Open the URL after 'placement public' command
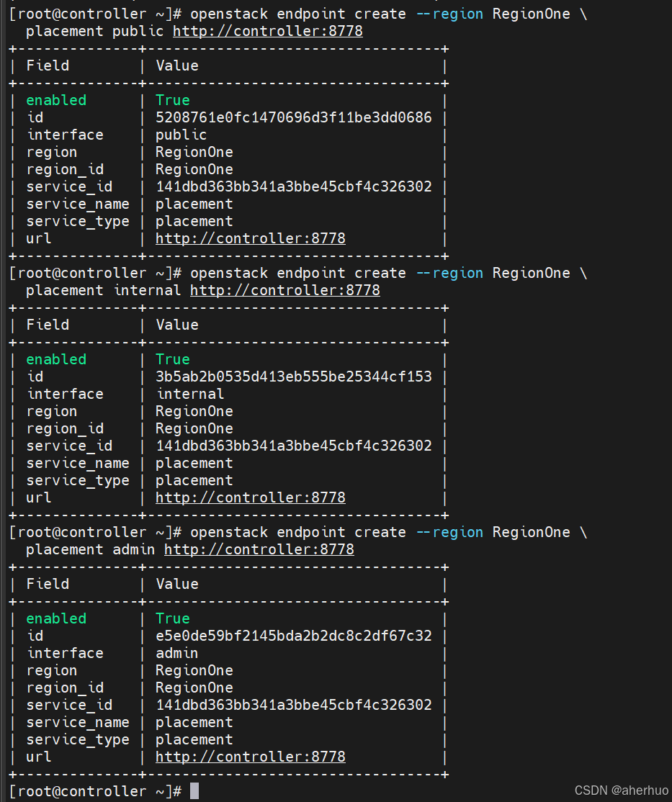Viewport: 672px width, 802px height. click(x=268, y=31)
